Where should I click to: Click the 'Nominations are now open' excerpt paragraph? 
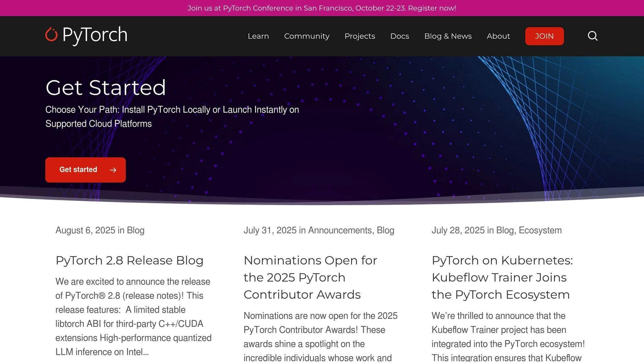[x=321, y=336]
